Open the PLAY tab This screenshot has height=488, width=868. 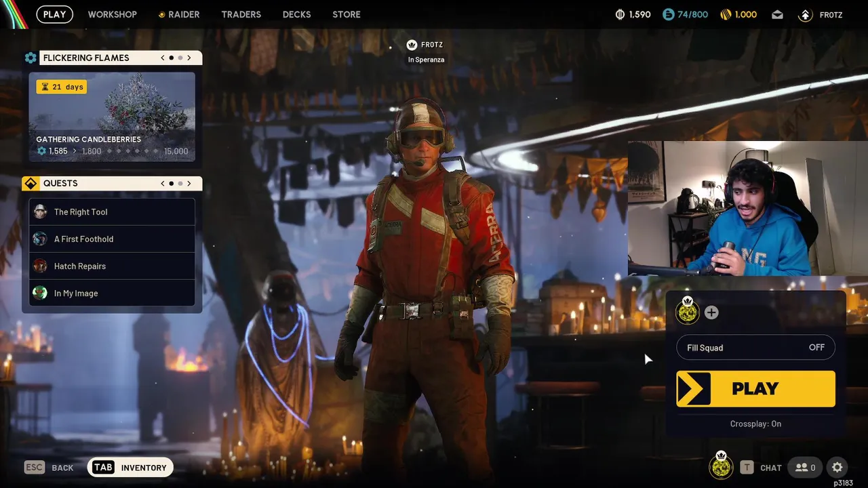point(54,14)
